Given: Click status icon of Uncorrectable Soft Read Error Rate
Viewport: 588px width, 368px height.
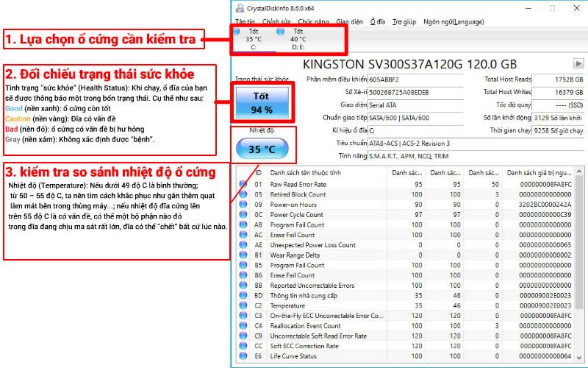Looking at the screenshot, I should click(243, 336).
